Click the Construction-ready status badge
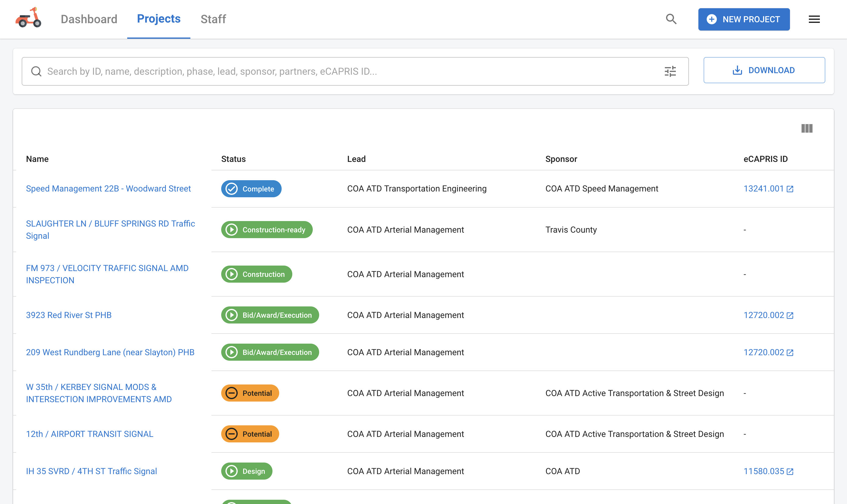Viewport: 847px width, 504px height. [267, 230]
